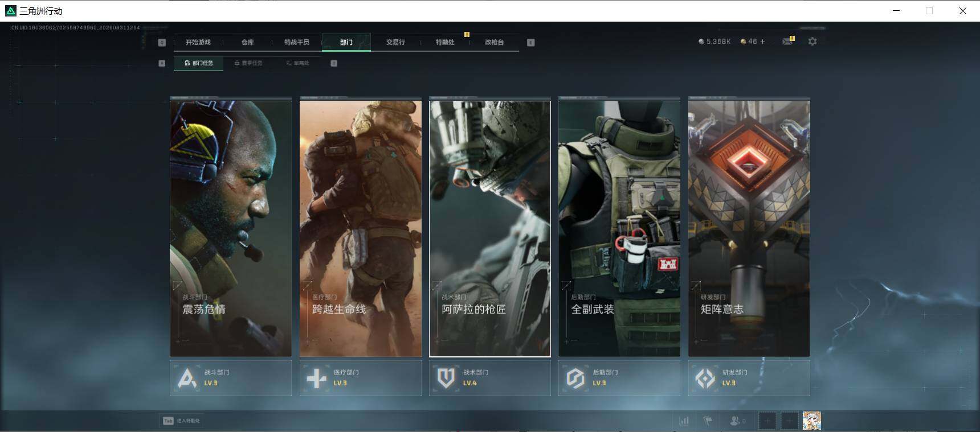
Task: Click the first empty squad slot plus
Action: (x=767, y=421)
